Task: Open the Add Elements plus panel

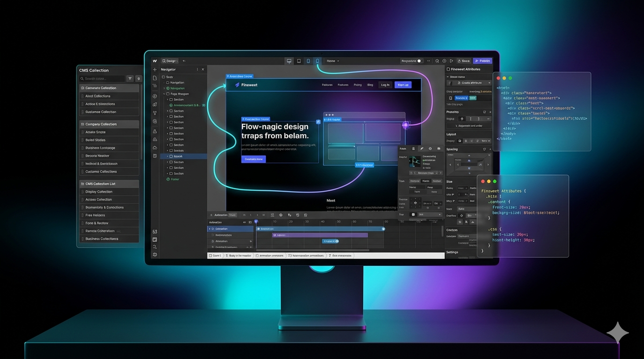Action: tap(154, 69)
